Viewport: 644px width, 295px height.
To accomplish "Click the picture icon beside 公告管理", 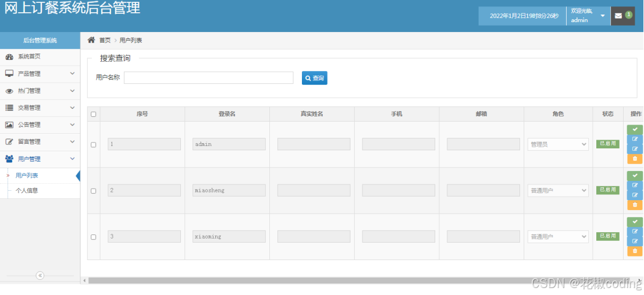I will pos(9,125).
